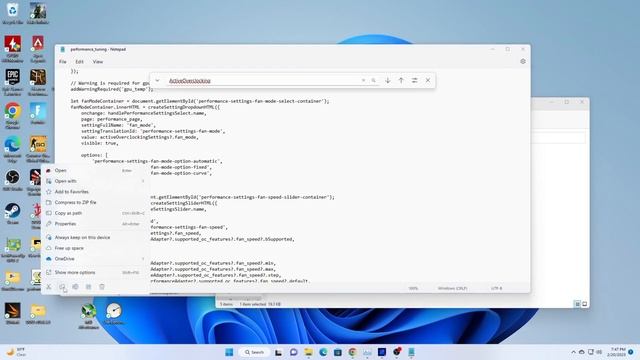Open Chrome from the taskbar
The width and height of the screenshot is (640, 360).
pyautogui.click(x=352, y=352)
